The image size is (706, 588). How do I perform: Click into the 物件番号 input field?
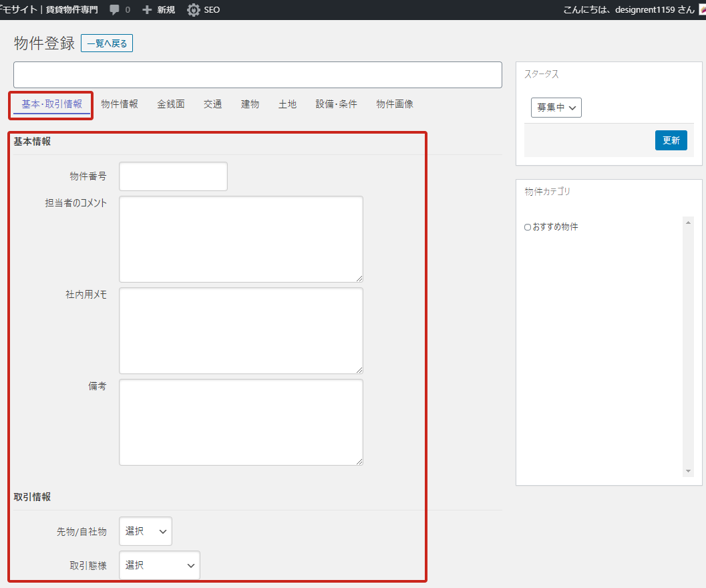(173, 176)
